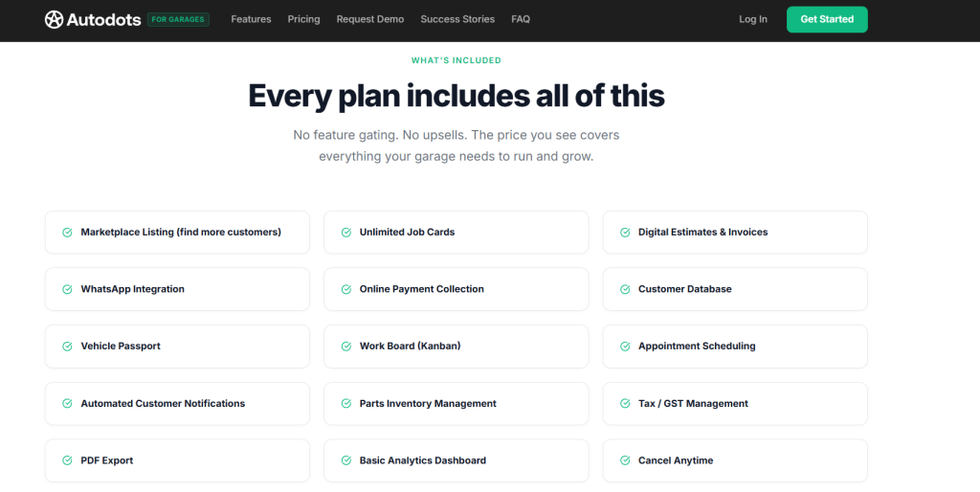
Task: Click check icon beside Cancel Anytime
Action: coord(624,460)
